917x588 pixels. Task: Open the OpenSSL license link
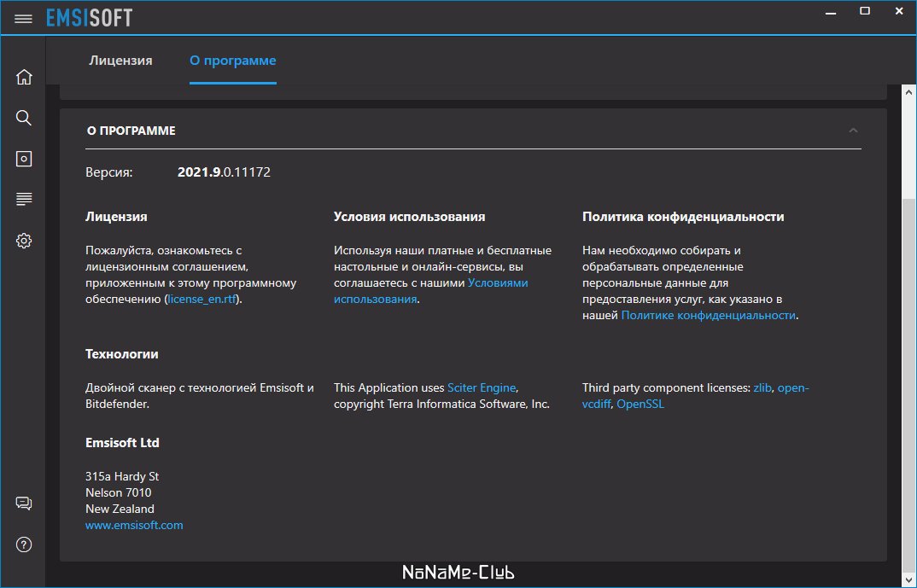pyautogui.click(x=640, y=404)
